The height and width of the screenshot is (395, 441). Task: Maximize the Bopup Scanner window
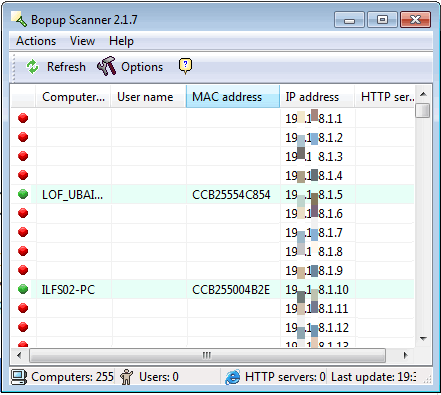382,20
